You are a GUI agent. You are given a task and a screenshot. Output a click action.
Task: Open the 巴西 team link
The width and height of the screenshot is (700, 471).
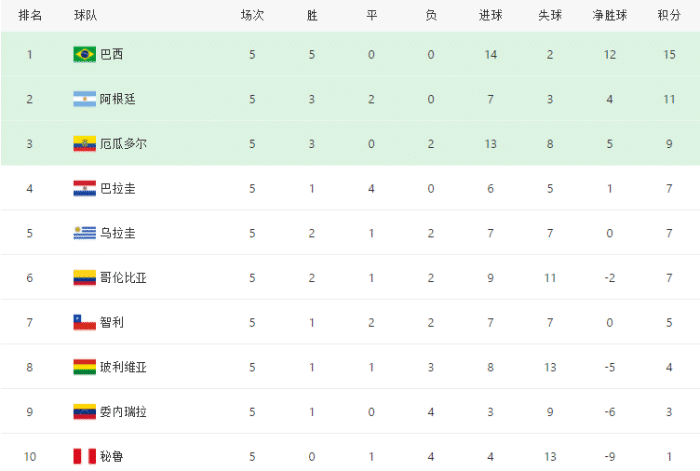112,54
